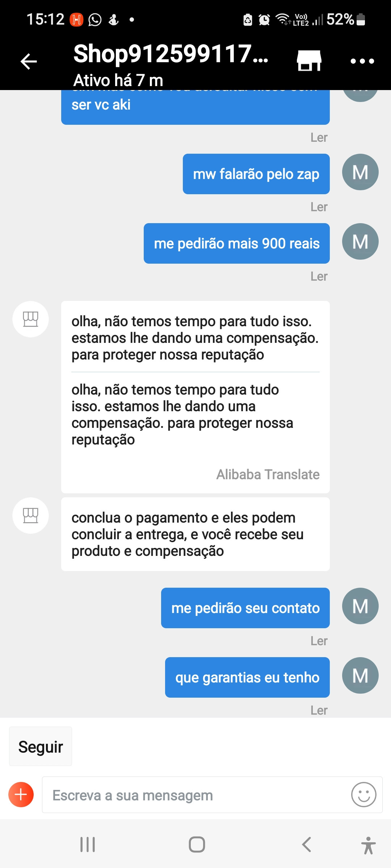
Task: Tap the back arrow in header
Action: click(29, 61)
